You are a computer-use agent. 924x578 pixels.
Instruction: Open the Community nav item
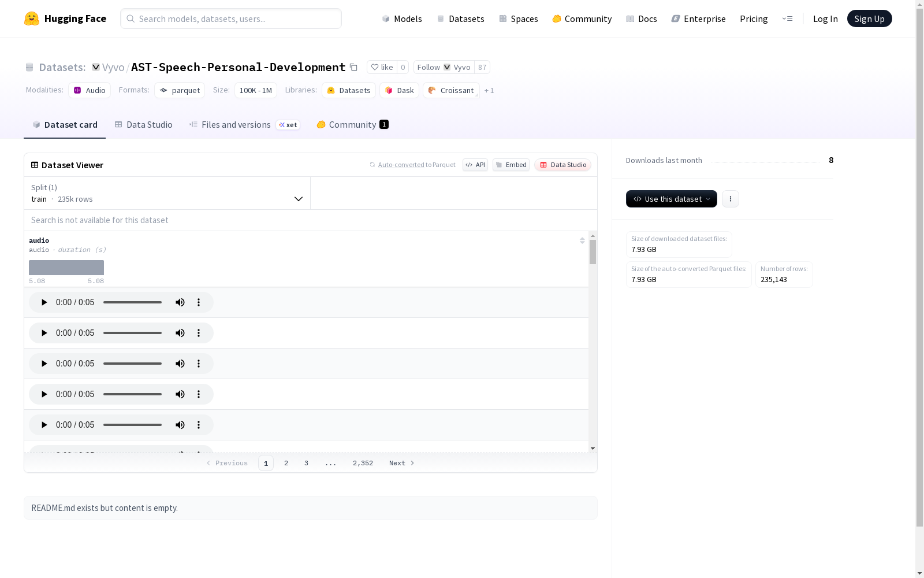(x=582, y=18)
